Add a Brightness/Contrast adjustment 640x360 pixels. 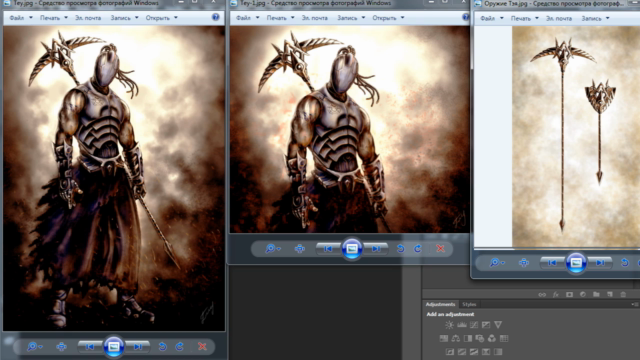449,325
